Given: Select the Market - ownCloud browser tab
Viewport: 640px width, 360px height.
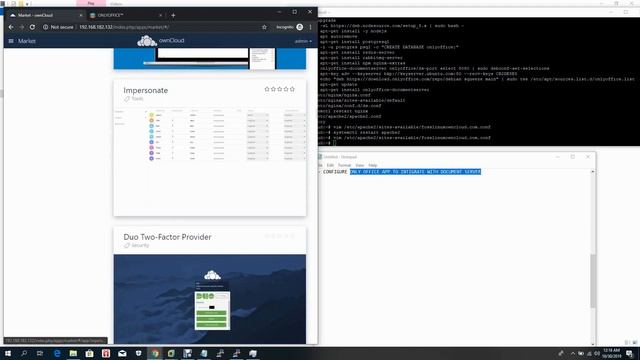Looking at the screenshot, I should [46, 15].
